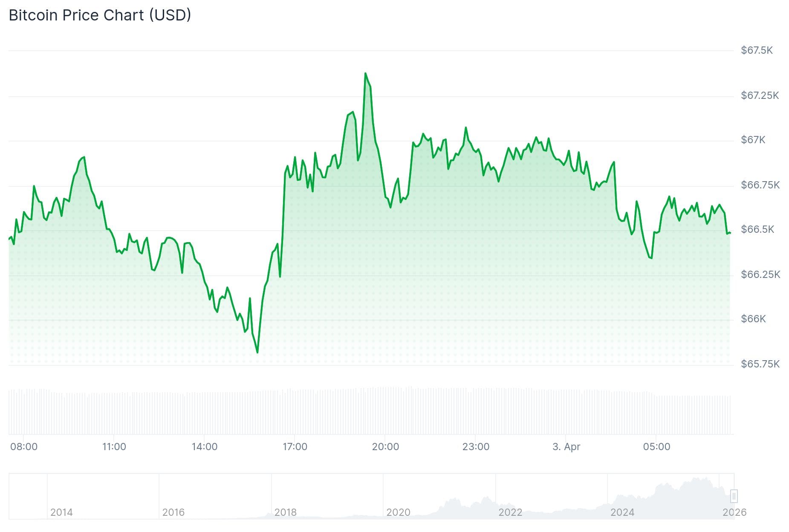Click the 2014 label in navigator

pyautogui.click(x=61, y=512)
